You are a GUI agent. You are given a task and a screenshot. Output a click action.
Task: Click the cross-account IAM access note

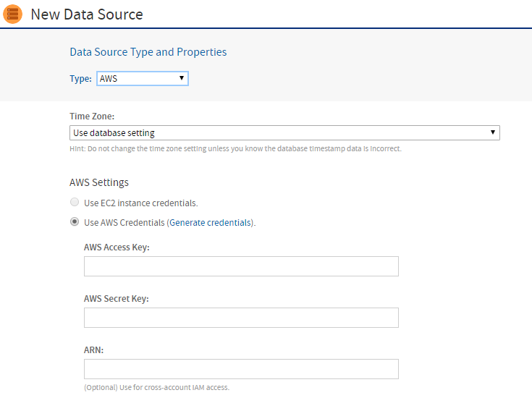(157, 387)
